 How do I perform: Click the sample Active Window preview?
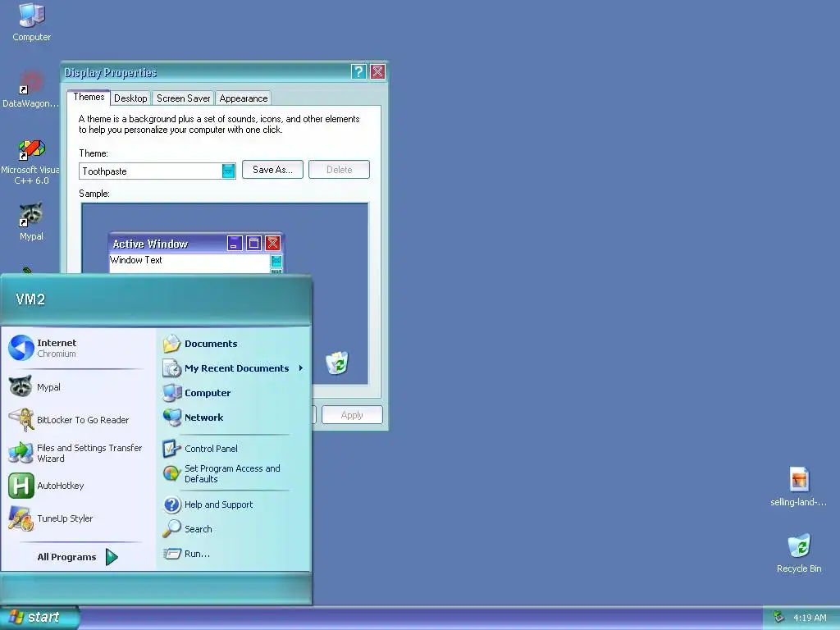point(196,253)
